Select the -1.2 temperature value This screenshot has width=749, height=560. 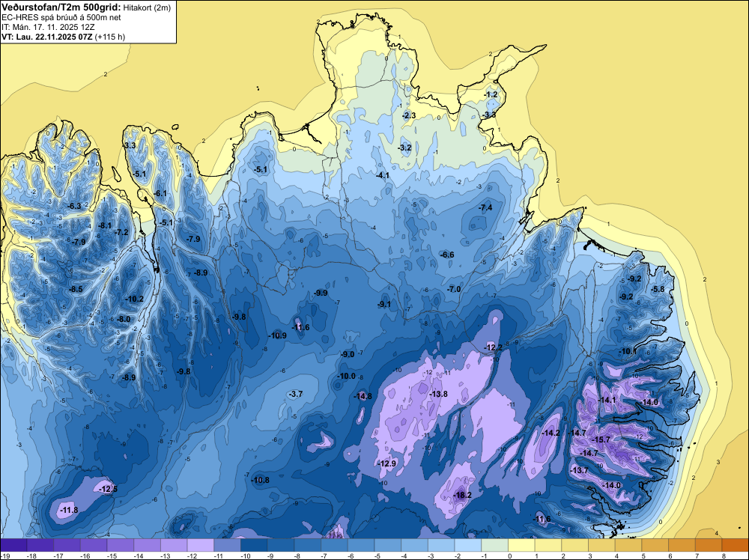[x=491, y=94]
